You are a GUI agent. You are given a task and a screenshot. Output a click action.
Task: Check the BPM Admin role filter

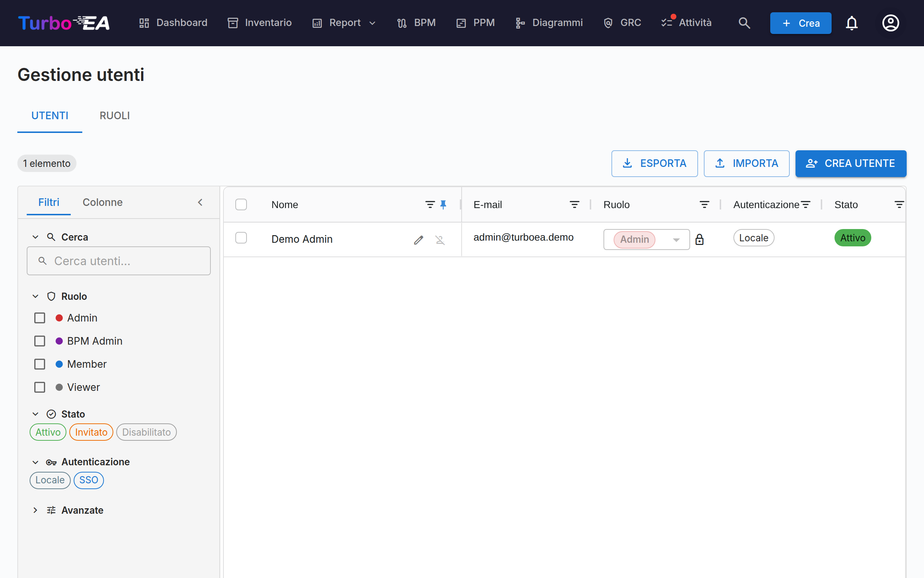tap(40, 341)
